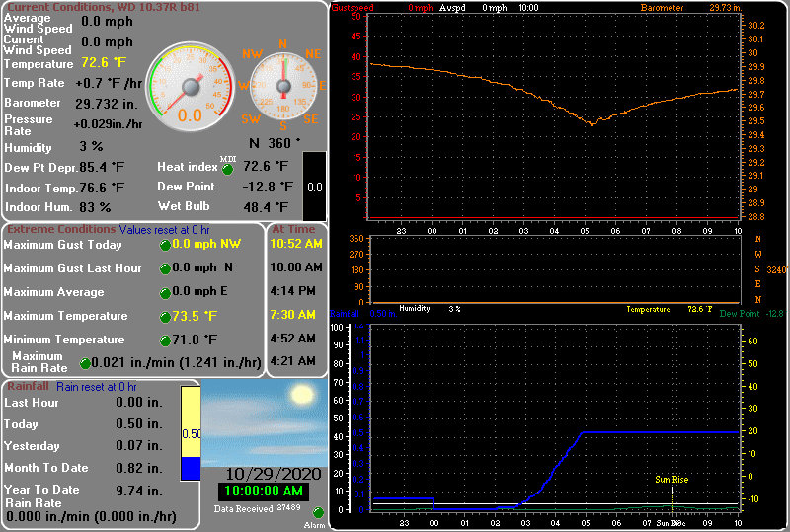Click the Maximum Gust Last Hour indicator
Image resolution: width=790 pixels, height=532 pixels.
pos(165,268)
